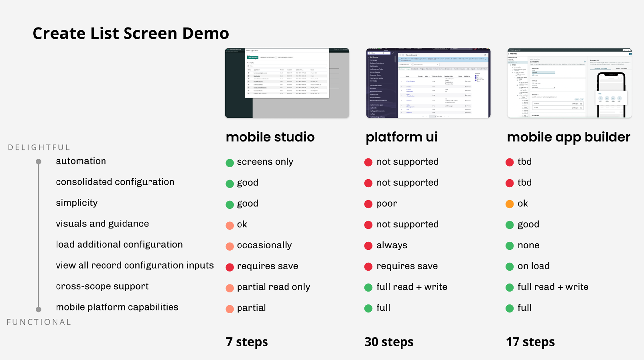This screenshot has width=644, height=360.
Task: Click the red dot beside 'always'
Action: coord(368,246)
